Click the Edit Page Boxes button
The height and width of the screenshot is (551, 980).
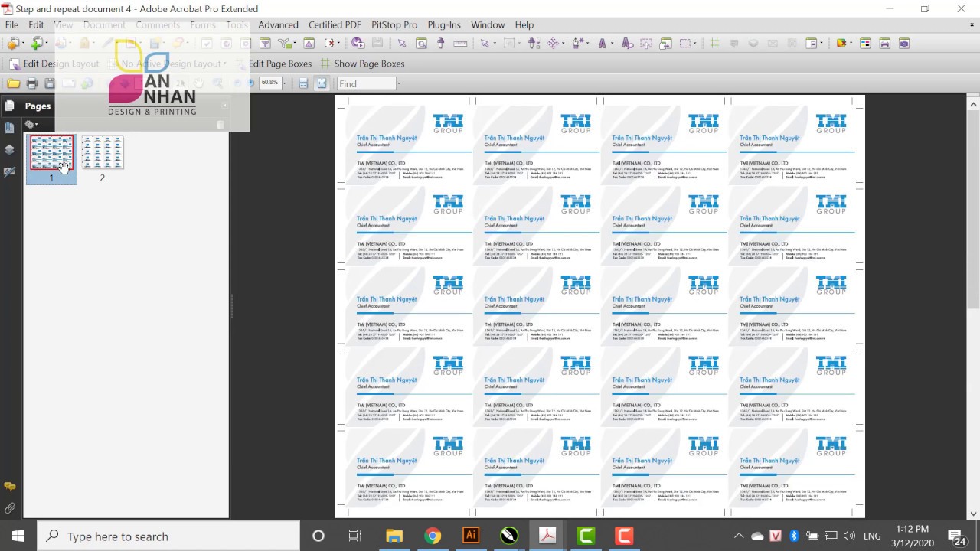tap(273, 64)
